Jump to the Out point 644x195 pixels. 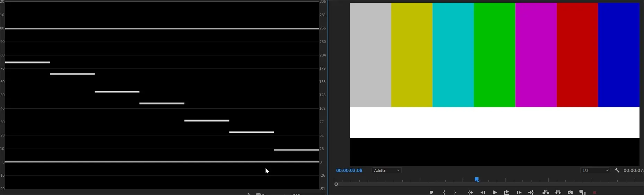[531, 193]
